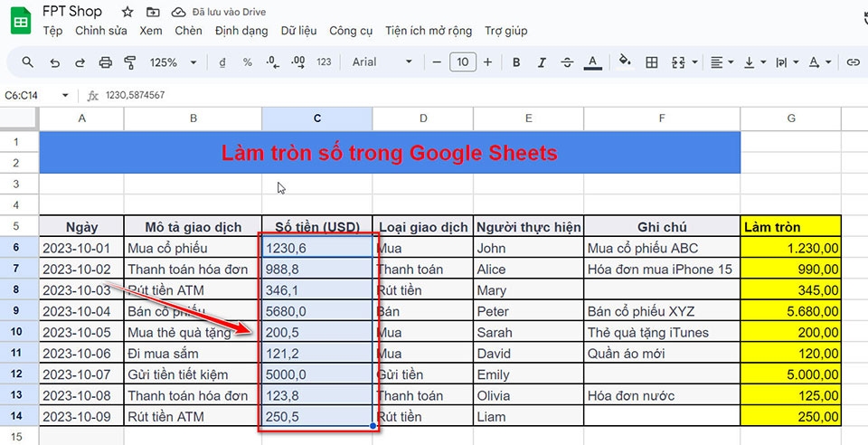The height and width of the screenshot is (445, 868).
Task: Redo the last action
Action: (x=80, y=62)
